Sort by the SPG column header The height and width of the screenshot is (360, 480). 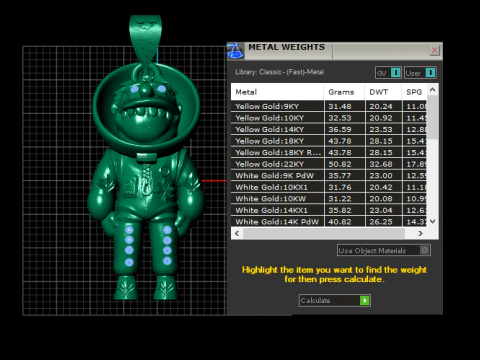click(414, 92)
